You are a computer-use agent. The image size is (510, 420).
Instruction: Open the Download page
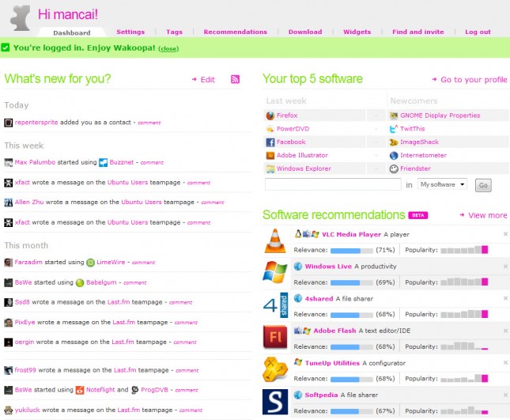click(305, 32)
